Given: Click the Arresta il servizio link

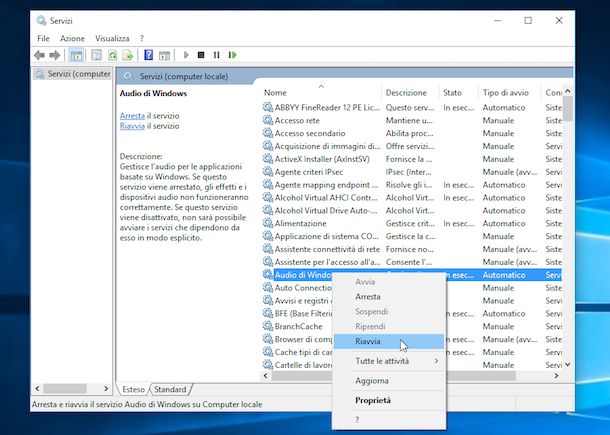Looking at the screenshot, I should 132,116.
